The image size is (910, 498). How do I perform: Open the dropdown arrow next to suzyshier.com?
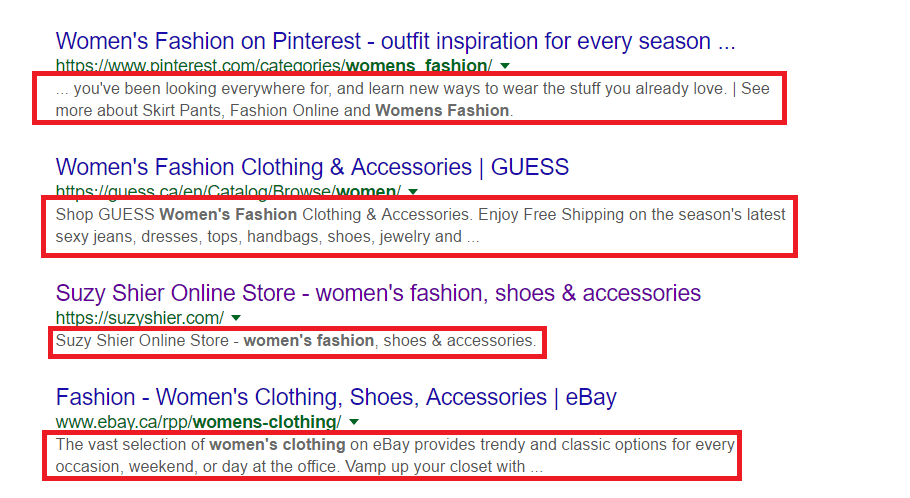tap(236, 317)
